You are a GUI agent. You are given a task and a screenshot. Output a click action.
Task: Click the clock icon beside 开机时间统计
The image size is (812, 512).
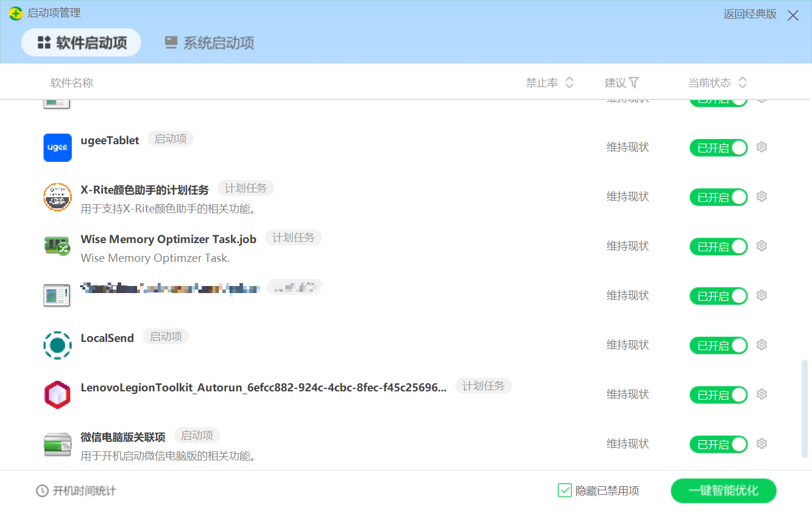point(42,491)
